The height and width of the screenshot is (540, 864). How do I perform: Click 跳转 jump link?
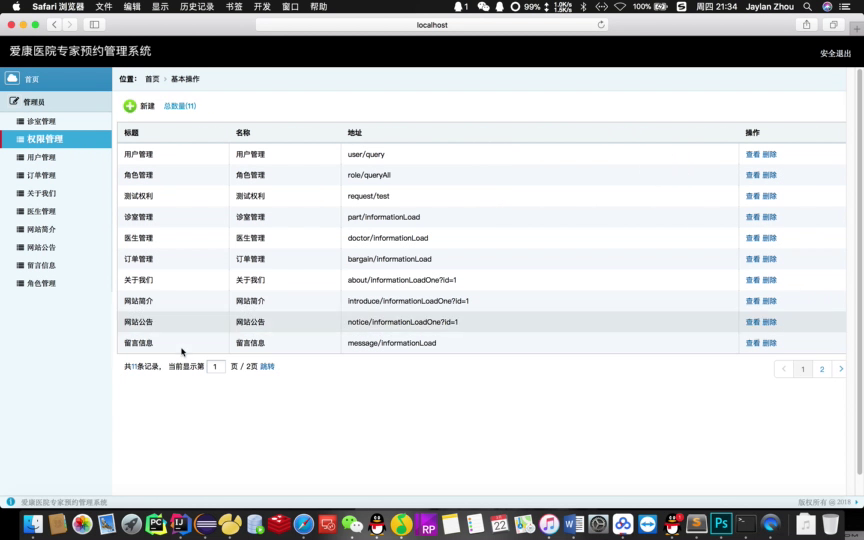(x=267, y=366)
